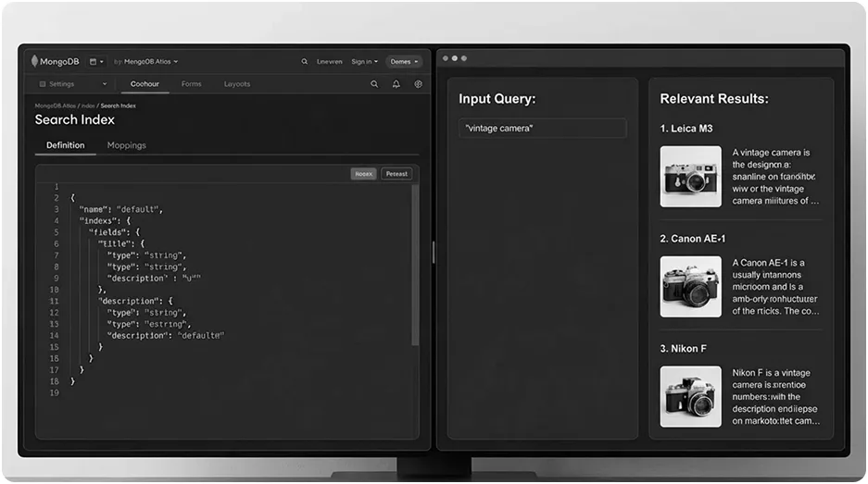Click the Input Query heading
868x484 pixels.
(x=497, y=98)
